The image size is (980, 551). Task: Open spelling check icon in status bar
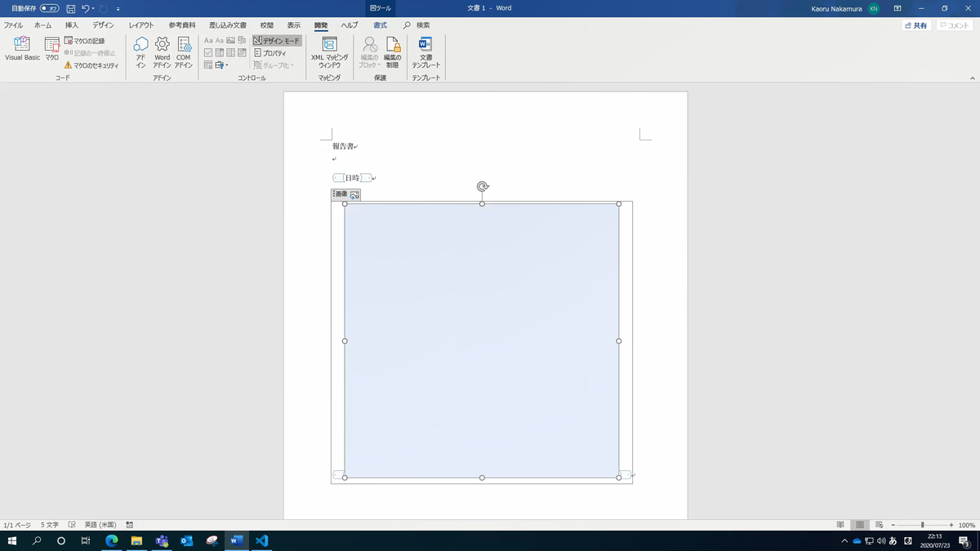[x=72, y=525]
